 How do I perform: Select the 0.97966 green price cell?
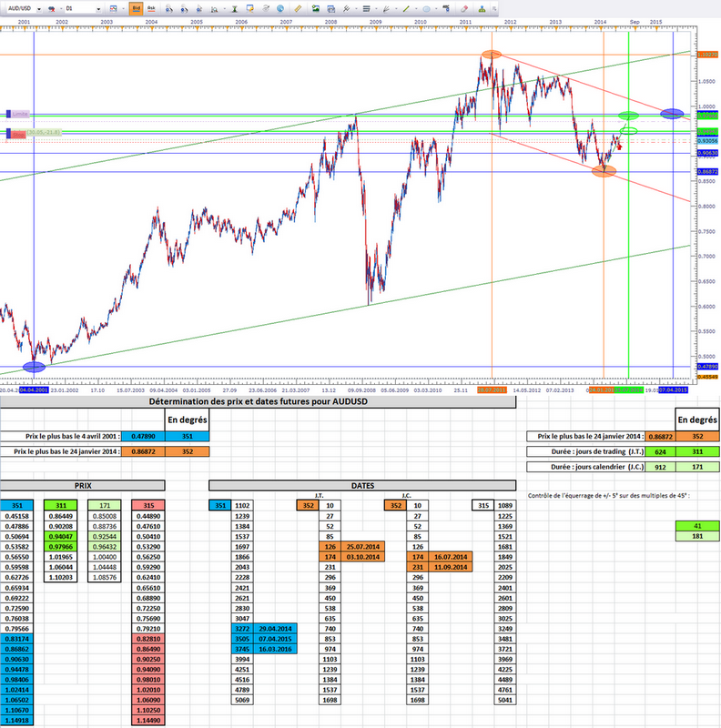coord(60,547)
